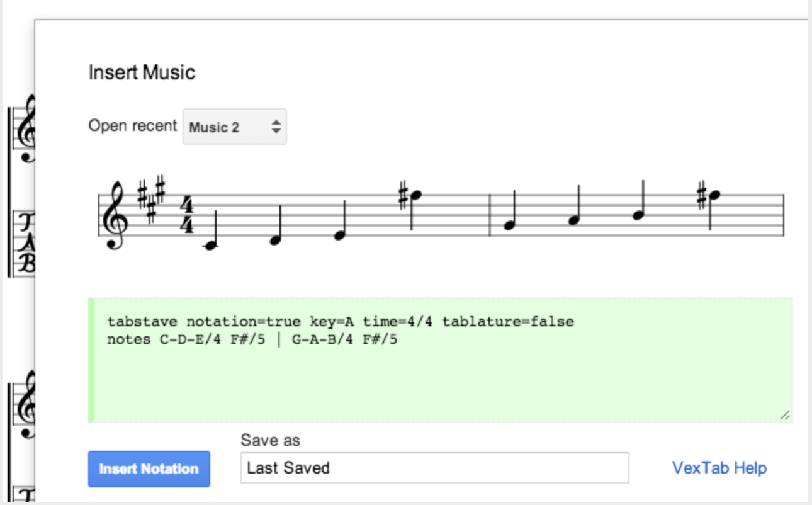
Task: Open the 'Open recent' music dropdown
Action: [x=234, y=126]
